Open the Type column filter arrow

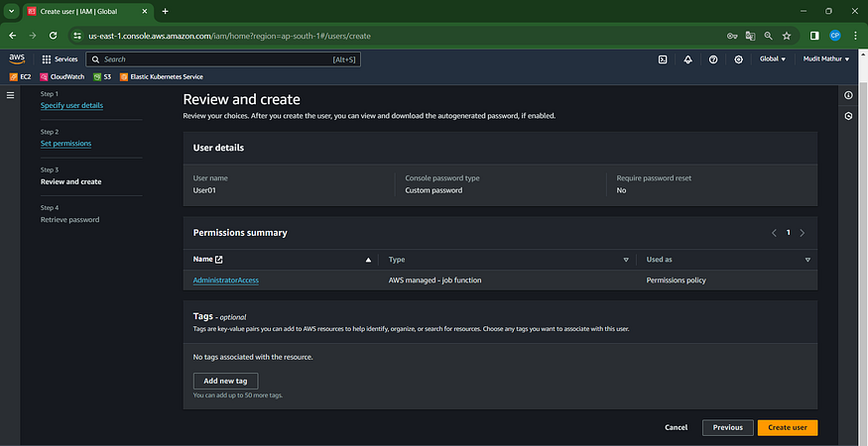(626, 260)
